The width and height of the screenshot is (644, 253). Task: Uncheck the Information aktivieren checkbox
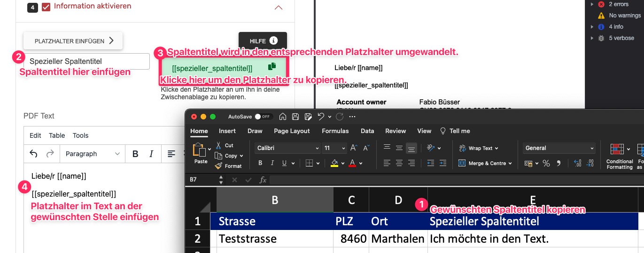[x=46, y=7]
